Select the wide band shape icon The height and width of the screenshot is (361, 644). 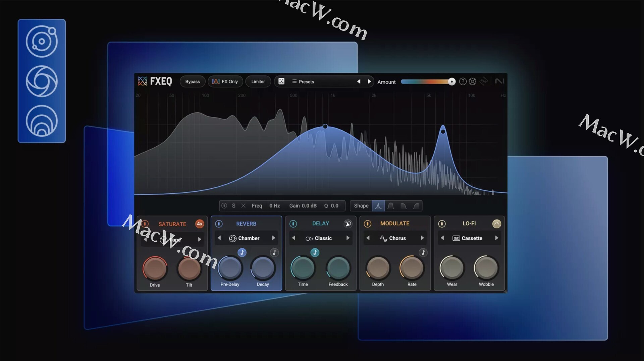pos(391,206)
